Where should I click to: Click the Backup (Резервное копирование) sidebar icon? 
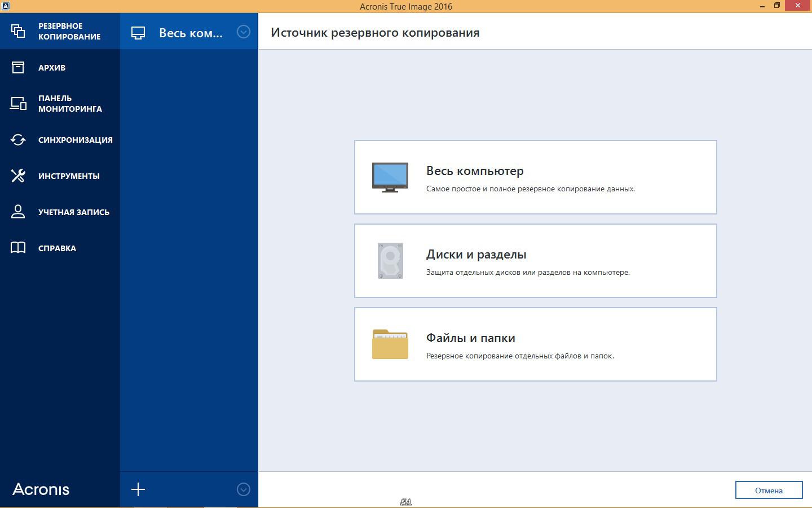(x=18, y=31)
